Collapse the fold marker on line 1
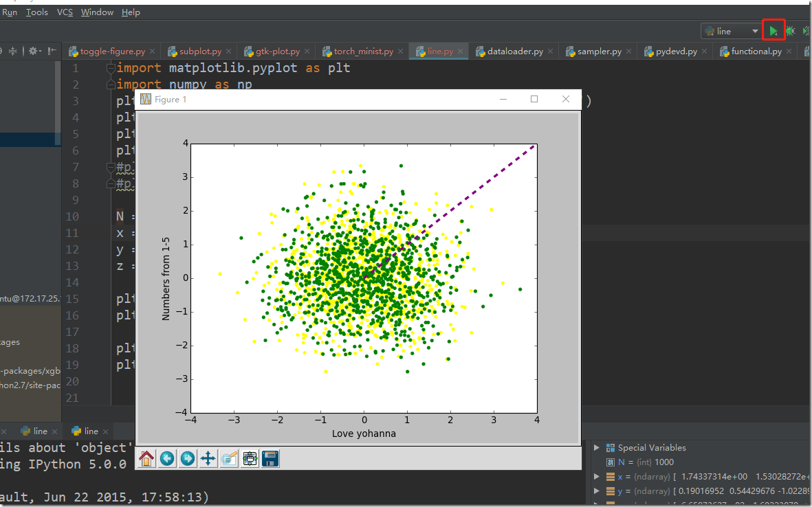The width and height of the screenshot is (812, 507). click(x=110, y=68)
